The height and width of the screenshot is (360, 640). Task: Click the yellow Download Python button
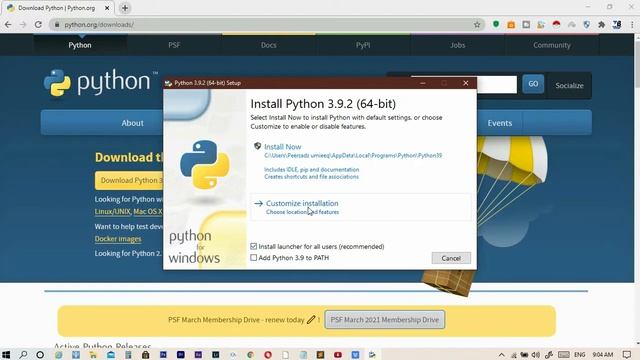(x=129, y=180)
